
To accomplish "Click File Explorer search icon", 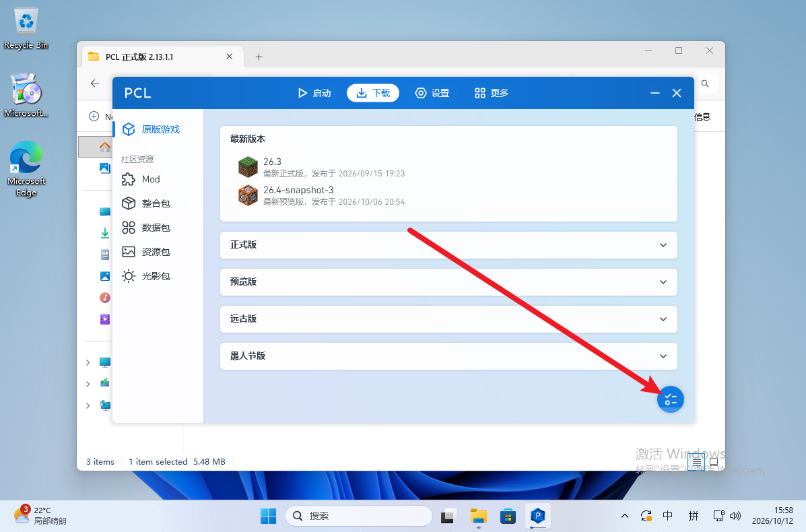I will pos(705,84).
